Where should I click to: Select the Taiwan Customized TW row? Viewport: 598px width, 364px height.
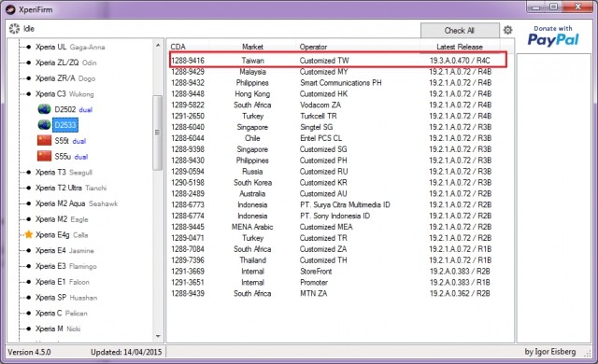[x=338, y=60]
